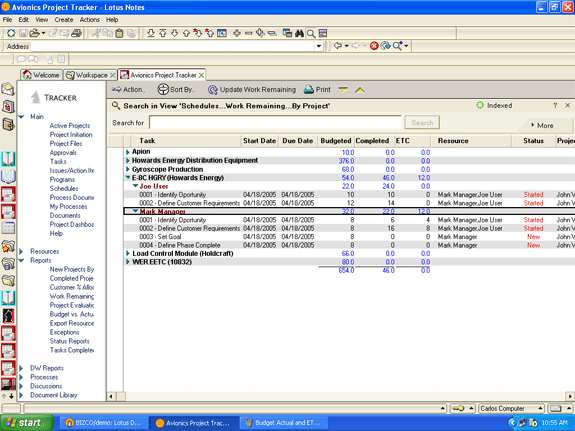Switch to the Welcome tab
The height and width of the screenshot is (431, 575).
(x=41, y=75)
